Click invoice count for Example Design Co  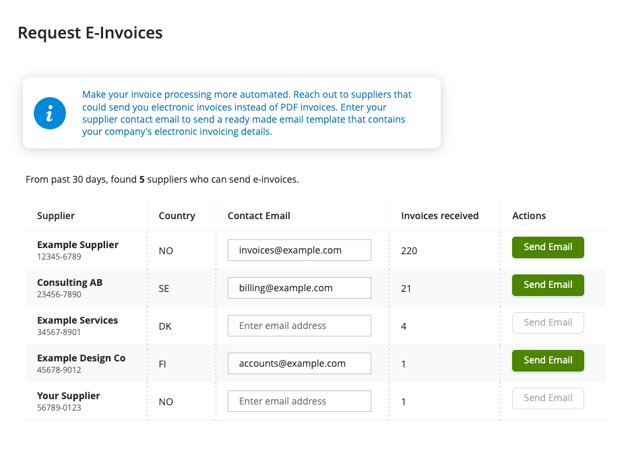pos(404,364)
